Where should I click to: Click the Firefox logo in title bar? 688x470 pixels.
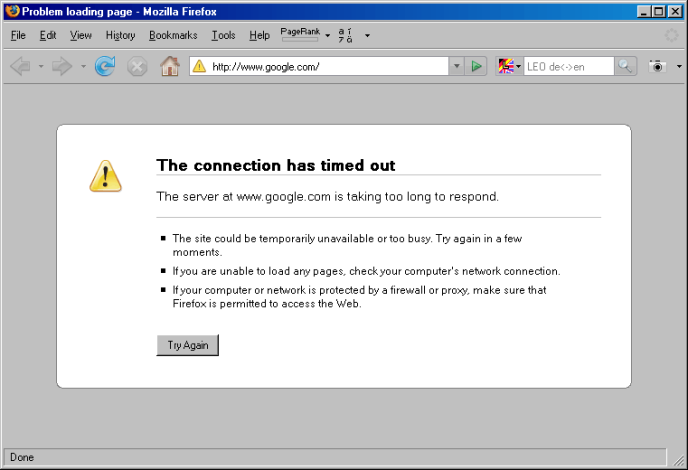coord(12,11)
